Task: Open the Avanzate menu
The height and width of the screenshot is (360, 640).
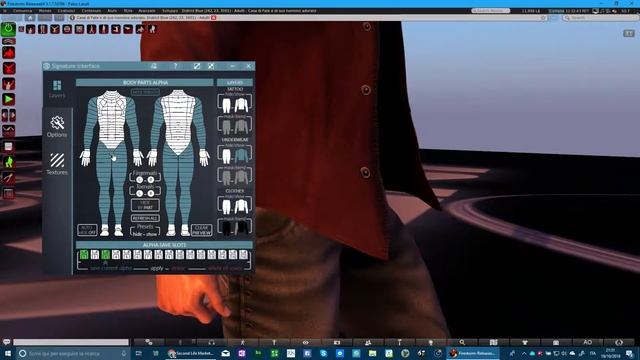Action: coord(147,11)
